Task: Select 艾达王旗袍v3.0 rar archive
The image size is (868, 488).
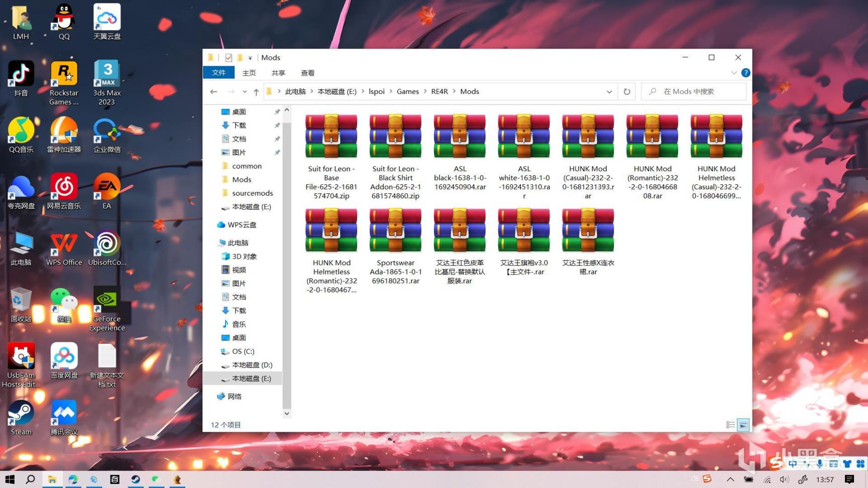Action: tap(524, 242)
